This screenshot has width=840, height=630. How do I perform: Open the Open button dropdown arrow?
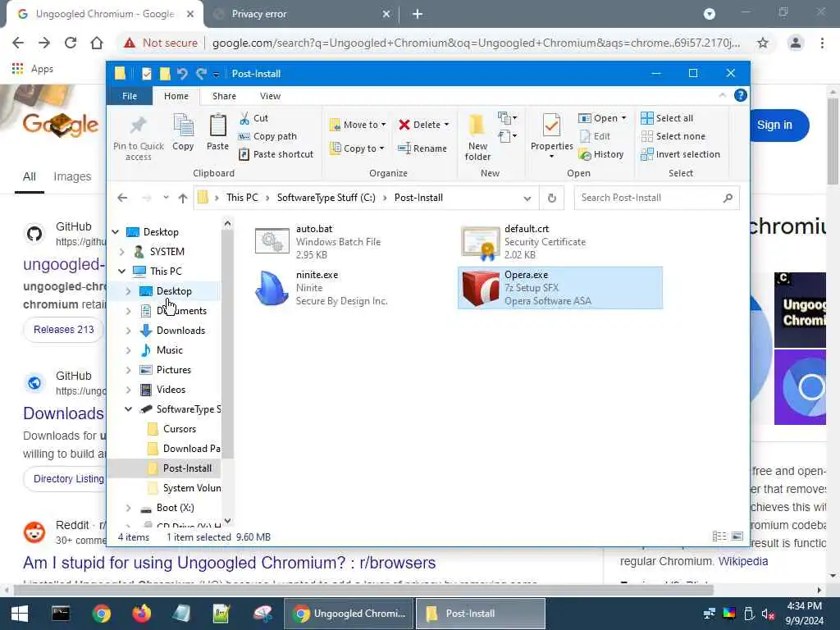623,118
